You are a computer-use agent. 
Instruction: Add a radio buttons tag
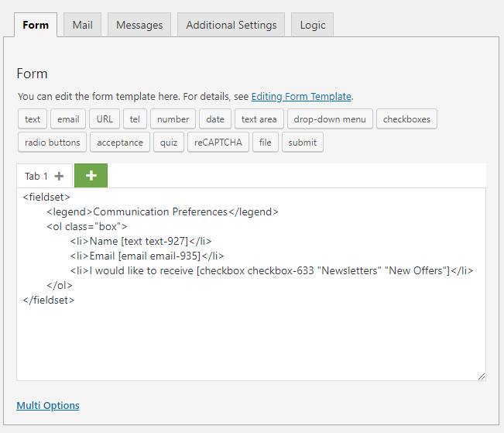[x=52, y=143]
